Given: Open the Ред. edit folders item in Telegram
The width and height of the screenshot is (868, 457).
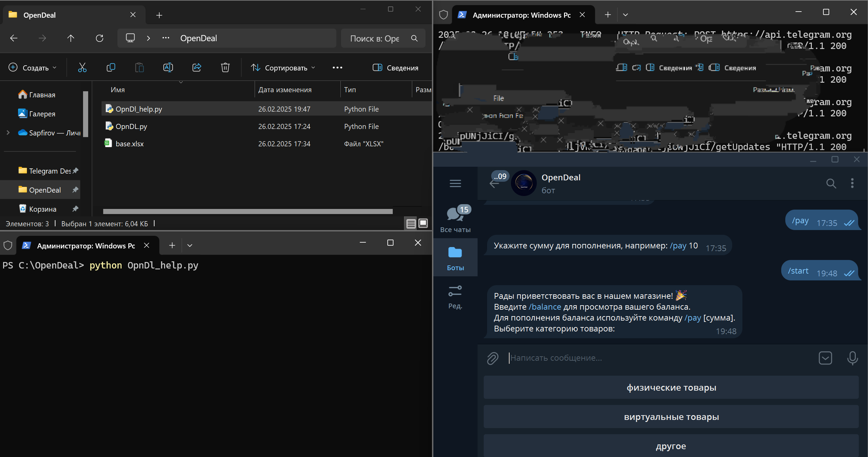Looking at the screenshot, I should [455, 296].
